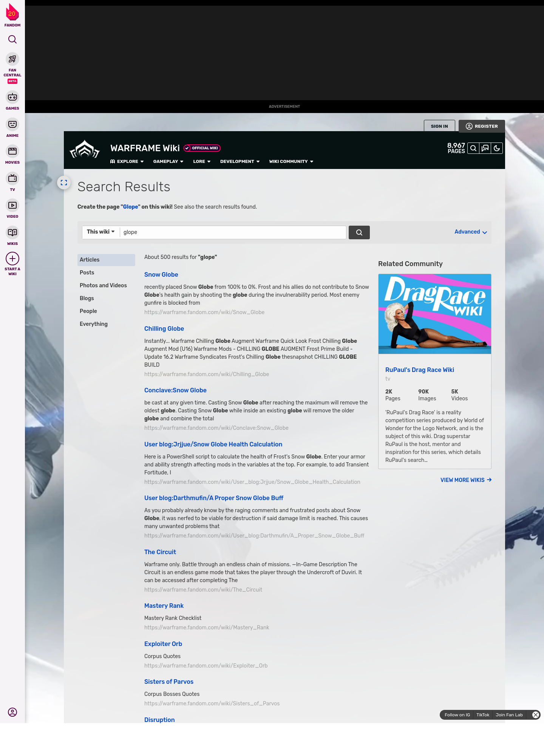Click View More Wikis

pos(466,480)
